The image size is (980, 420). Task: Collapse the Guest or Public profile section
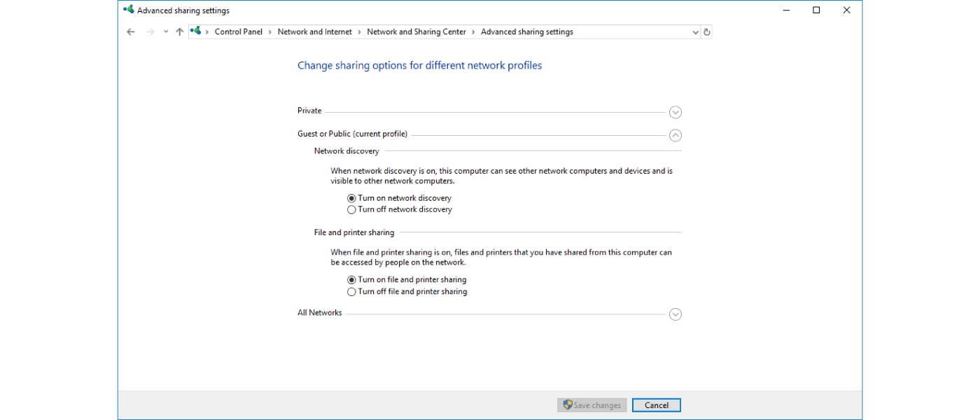coord(675,135)
